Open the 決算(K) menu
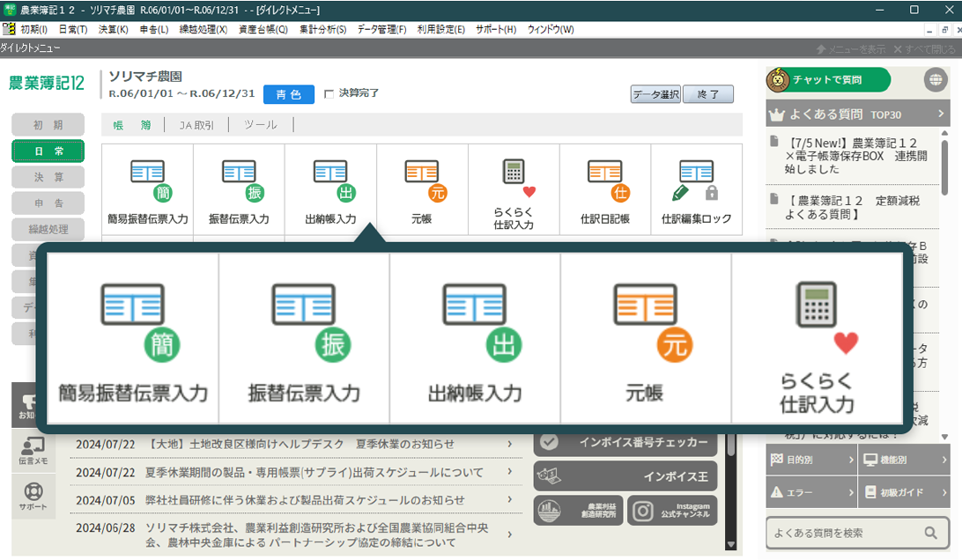962x560 pixels. 114,29
